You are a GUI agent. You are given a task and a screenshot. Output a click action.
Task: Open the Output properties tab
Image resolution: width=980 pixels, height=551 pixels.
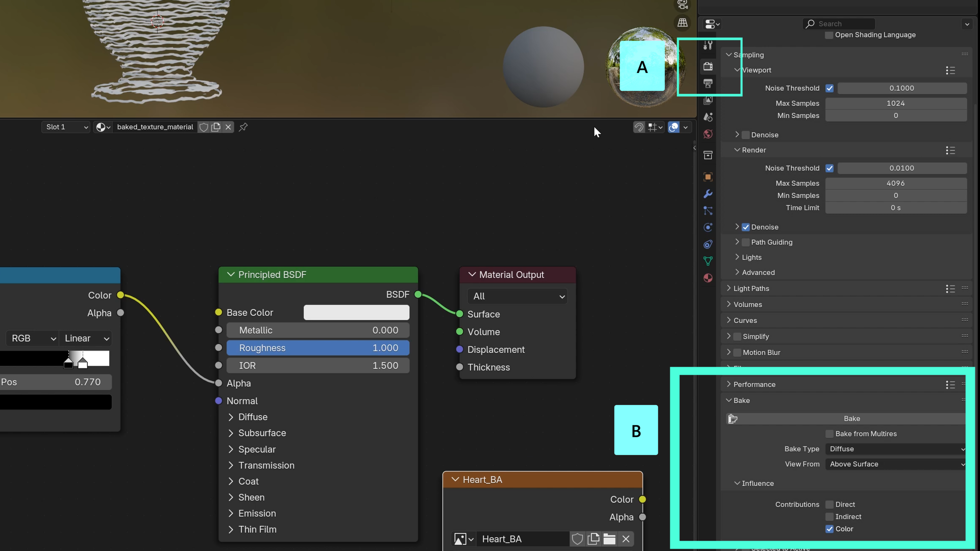pyautogui.click(x=708, y=84)
